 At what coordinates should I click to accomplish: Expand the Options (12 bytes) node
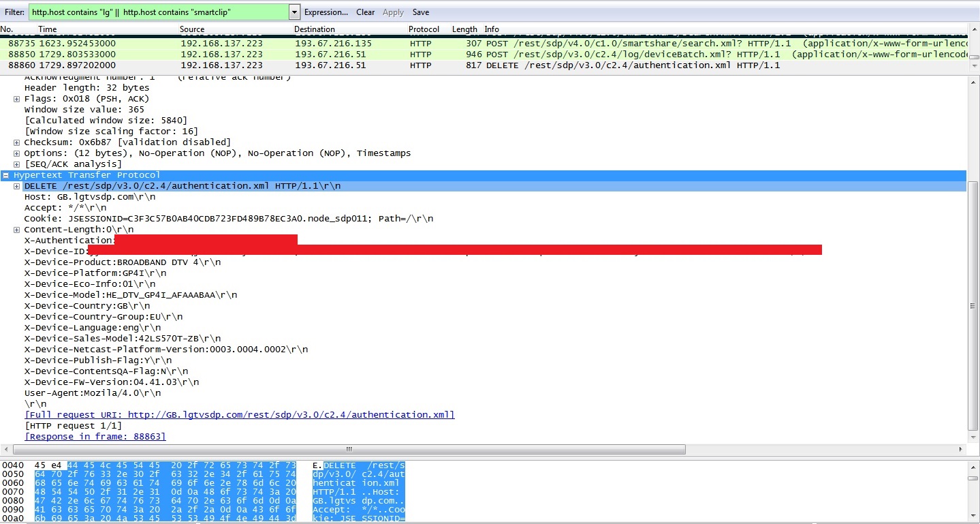point(17,153)
